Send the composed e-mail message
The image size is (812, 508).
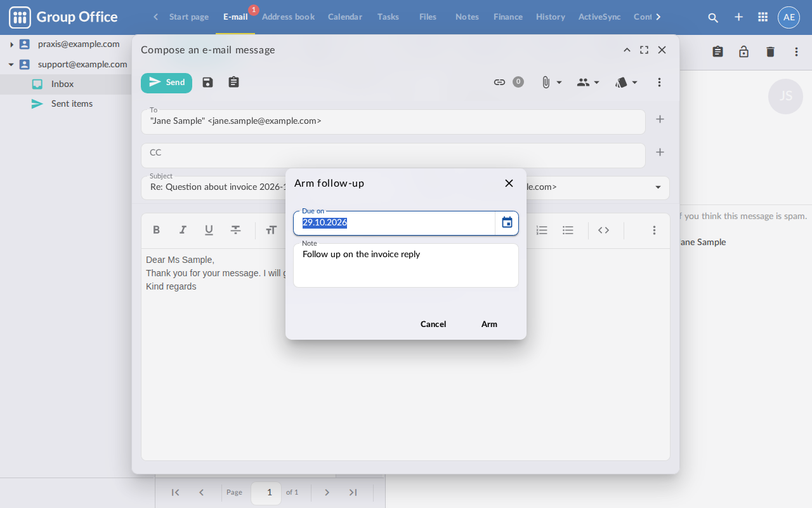[166, 83]
